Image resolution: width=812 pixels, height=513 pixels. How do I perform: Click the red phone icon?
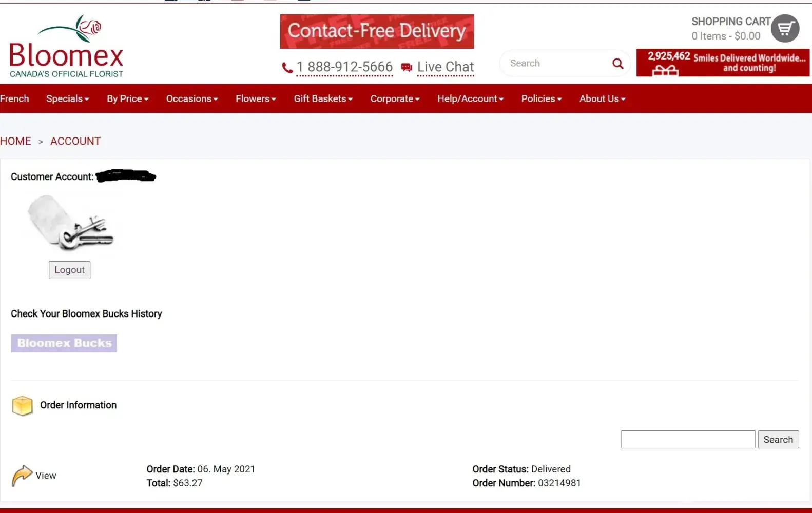tap(287, 68)
